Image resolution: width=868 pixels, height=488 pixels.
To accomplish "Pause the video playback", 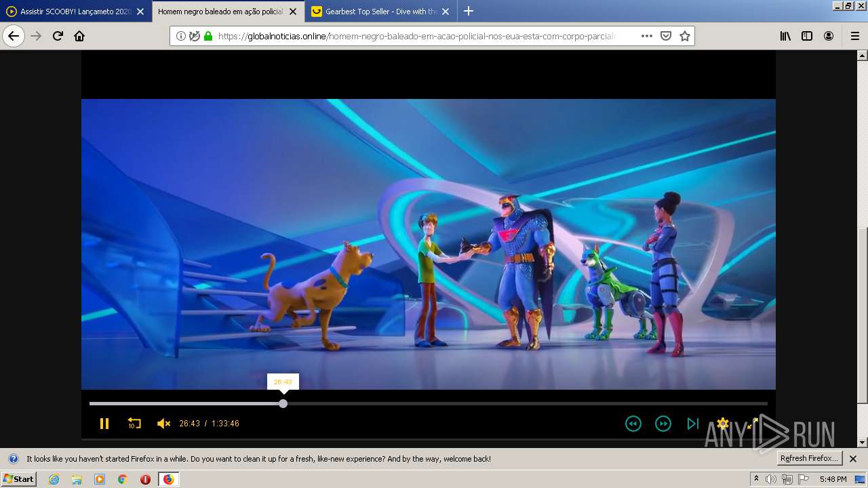I will tap(104, 424).
